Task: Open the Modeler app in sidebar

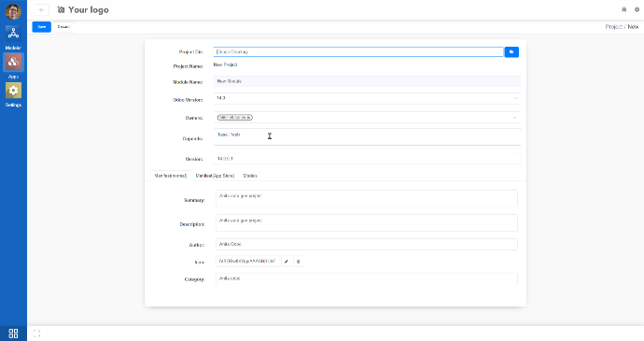Action: (x=13, y=34)
